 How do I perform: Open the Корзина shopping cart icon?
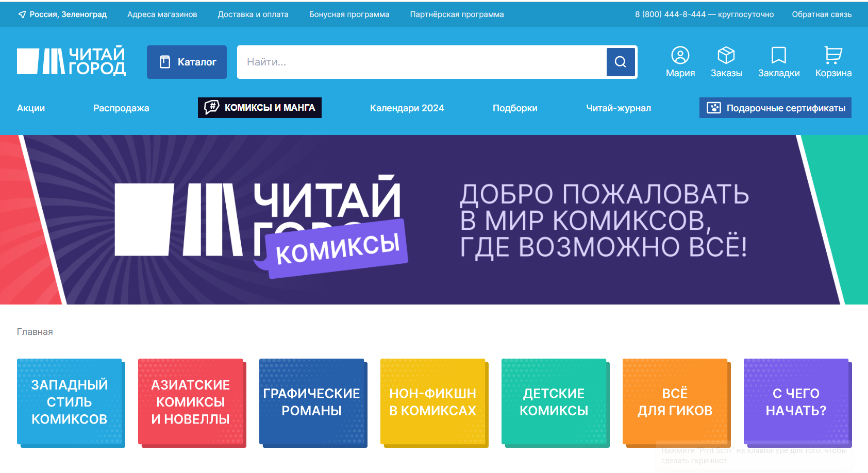click(x=833, y=55)
